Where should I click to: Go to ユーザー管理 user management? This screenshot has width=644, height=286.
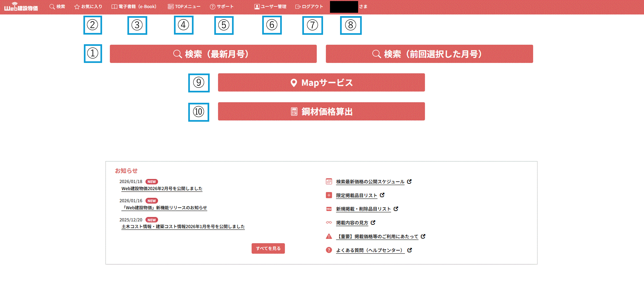pyautogui.click(x=270, y=6)
